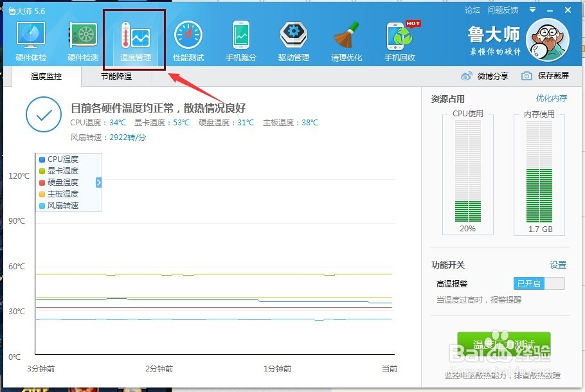Open the title bar dropdown menu arrow
This screenshot has width=585, height=392.
tap(533, 10)
